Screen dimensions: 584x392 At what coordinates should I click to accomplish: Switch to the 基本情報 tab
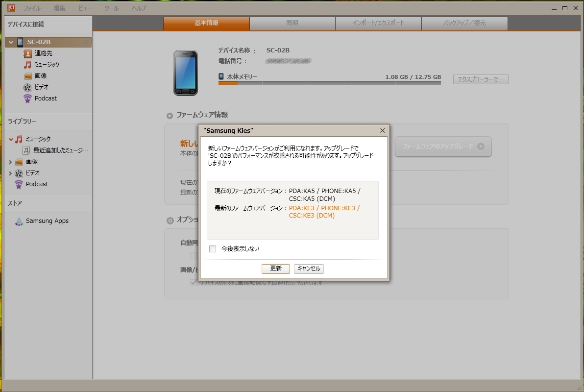point(206,23)
